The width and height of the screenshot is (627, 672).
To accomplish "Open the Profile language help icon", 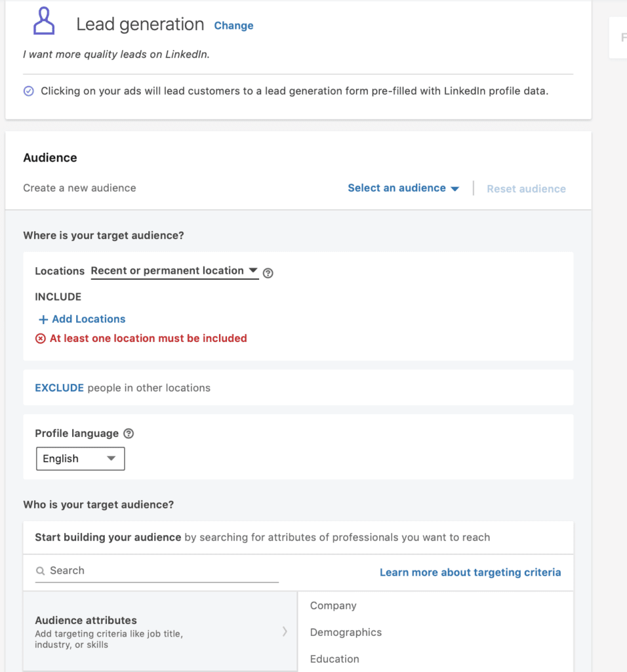I will [129, 433].
